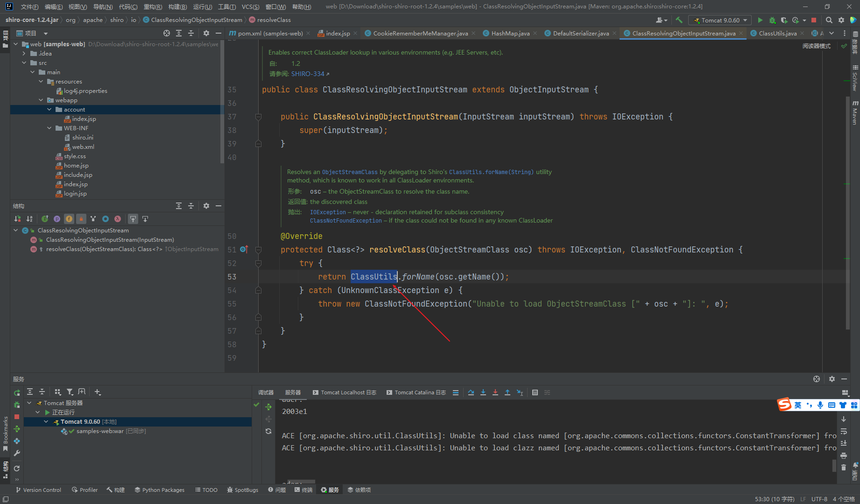
Task: Open the 项目 view selector dropdown
Action: coord(46,33)
